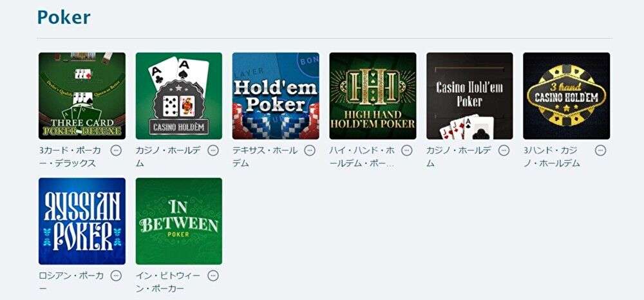Open more options for 3カード・ポーカー・デラックス

(116, 151)
